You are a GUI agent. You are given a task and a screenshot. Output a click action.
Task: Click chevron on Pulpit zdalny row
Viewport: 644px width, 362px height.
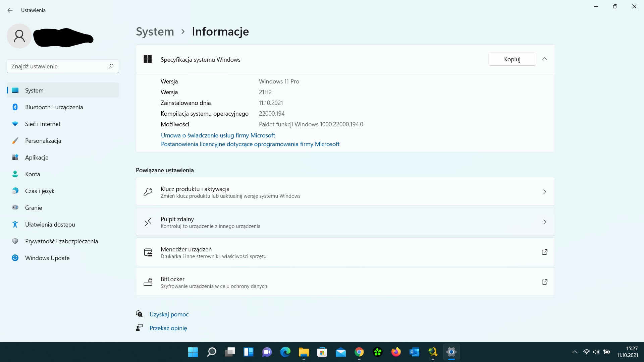[x=545, y=222]
